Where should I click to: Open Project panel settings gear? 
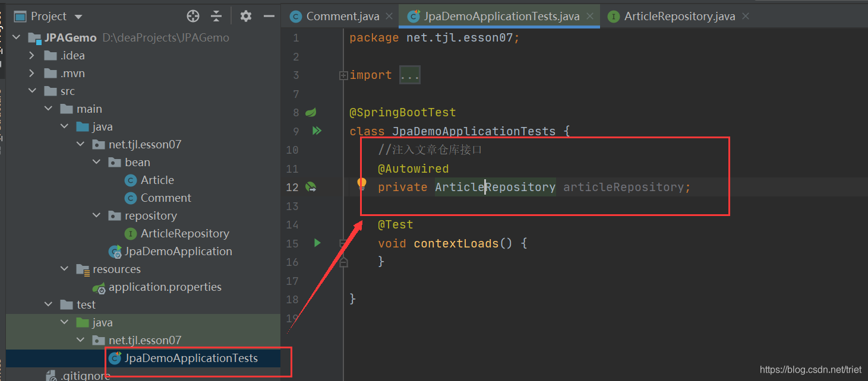point(246,16)
